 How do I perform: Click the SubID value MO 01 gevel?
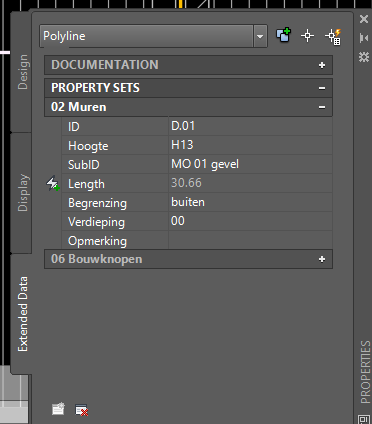[250, 164]
